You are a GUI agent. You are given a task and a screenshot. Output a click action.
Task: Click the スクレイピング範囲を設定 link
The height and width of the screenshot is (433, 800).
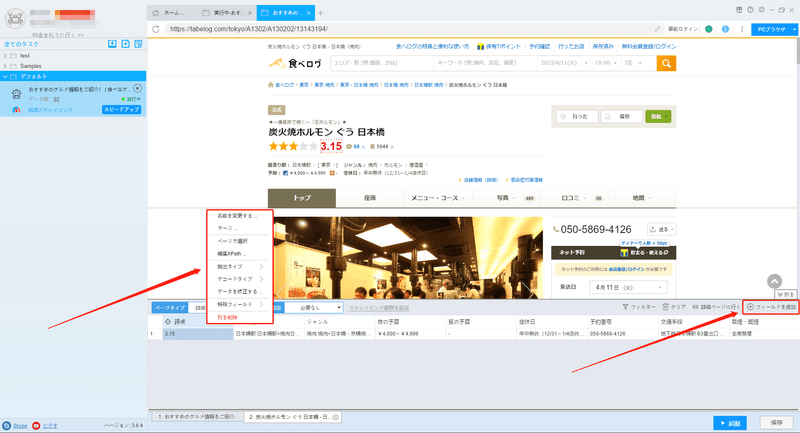(x=379, y=308)
